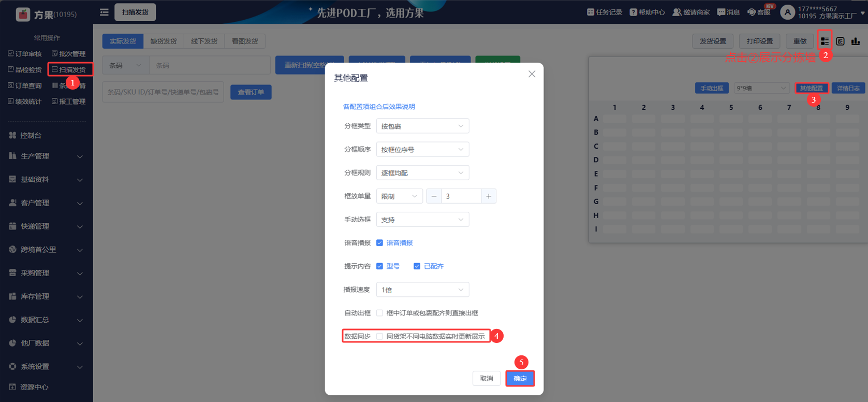
Task: Click 邀请商家 invite merchant icon
Action: [x=676, y=12]
